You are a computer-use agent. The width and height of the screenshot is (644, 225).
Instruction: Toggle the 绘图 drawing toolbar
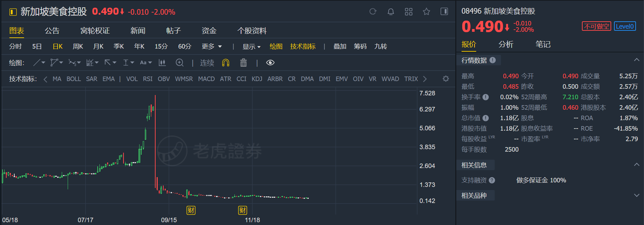click(x=276, y=46)
